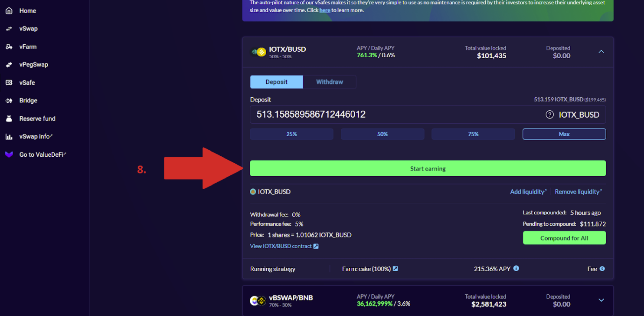This screenshot has height=316, width=644.
Task: Click info icon beside 215.36% APY
Action: (x=516, y=268)
